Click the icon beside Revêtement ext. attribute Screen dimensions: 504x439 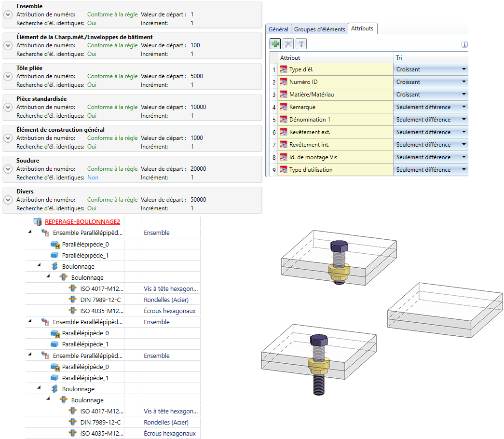click(x=284, y=132)
